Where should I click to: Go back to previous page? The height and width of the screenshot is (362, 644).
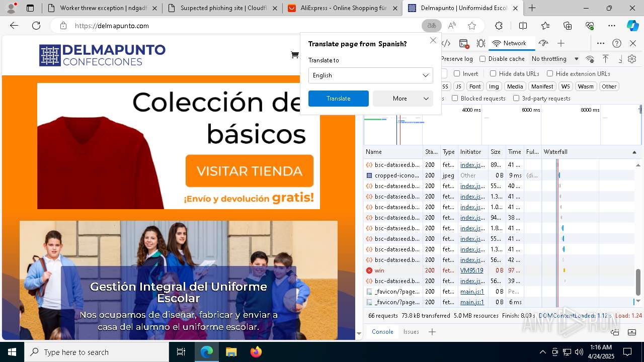(14, 26)
